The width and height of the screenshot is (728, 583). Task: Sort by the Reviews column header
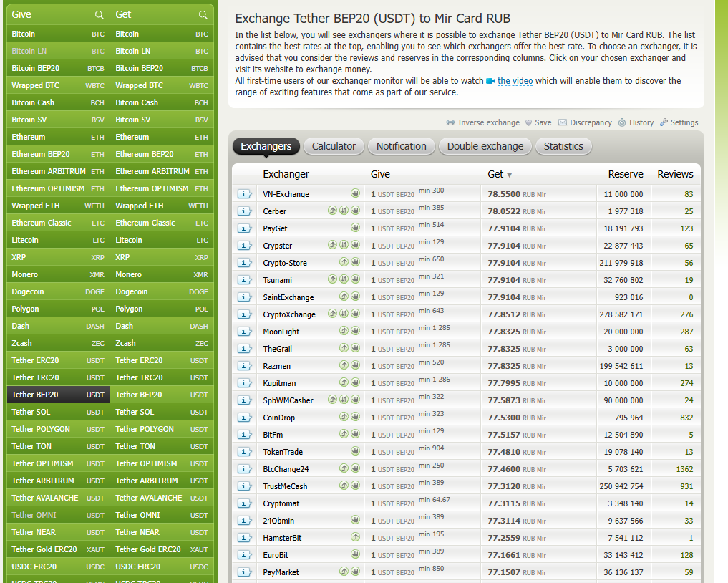[x=675, y=174]
